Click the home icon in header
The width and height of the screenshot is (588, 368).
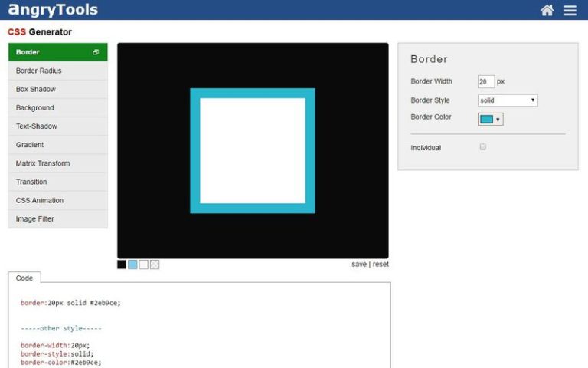point(547,10)
